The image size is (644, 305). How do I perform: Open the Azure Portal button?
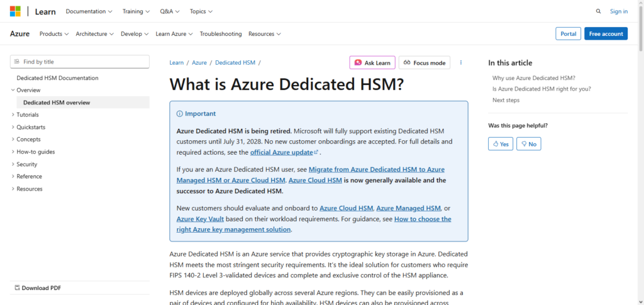569,34
